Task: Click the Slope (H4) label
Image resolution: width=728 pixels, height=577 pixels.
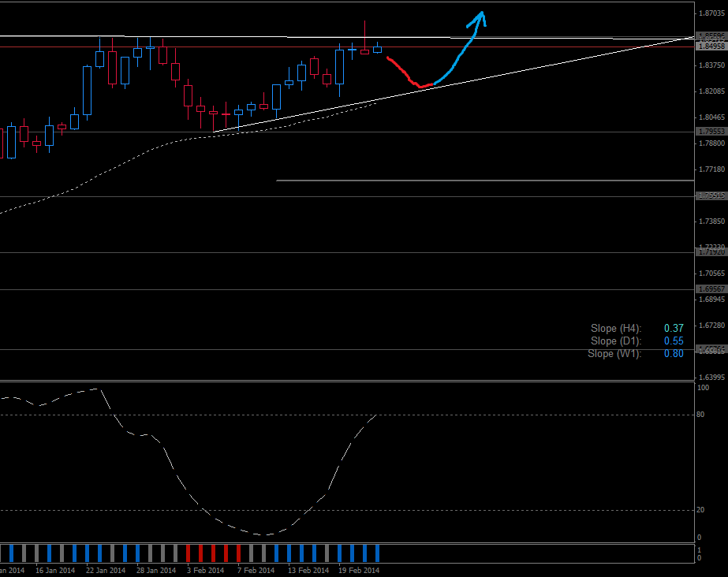Action: point(616,329)
